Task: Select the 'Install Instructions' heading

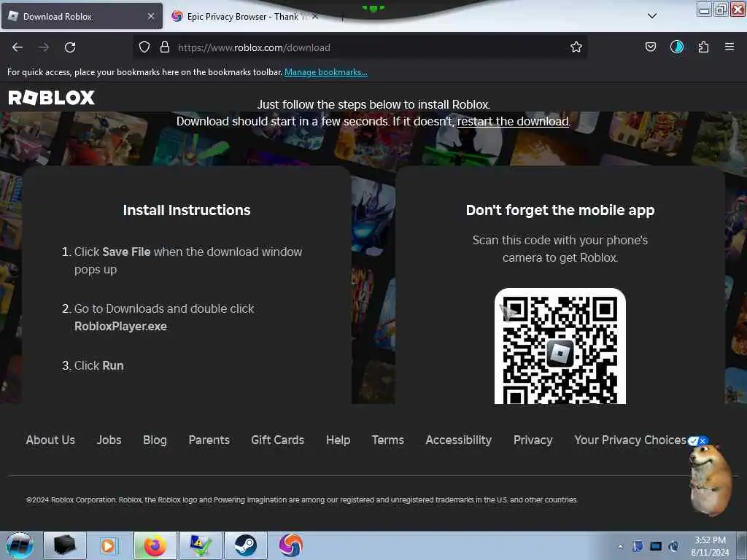Action: (187, 210)
